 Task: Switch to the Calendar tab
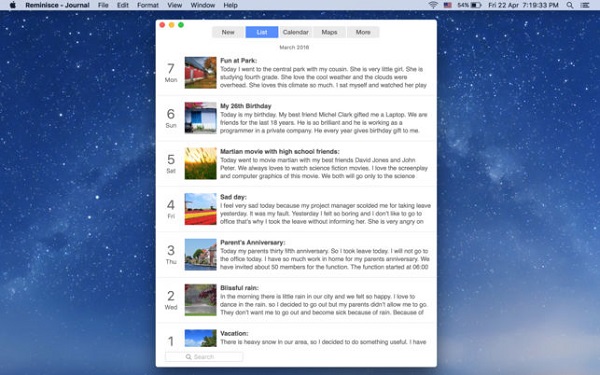295,32
